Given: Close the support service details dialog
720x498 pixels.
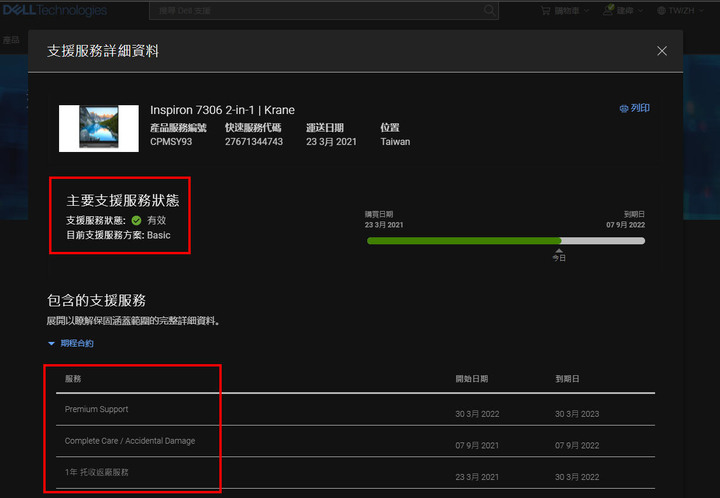Looking at the screenshot, I should click(x=662, y=51).
